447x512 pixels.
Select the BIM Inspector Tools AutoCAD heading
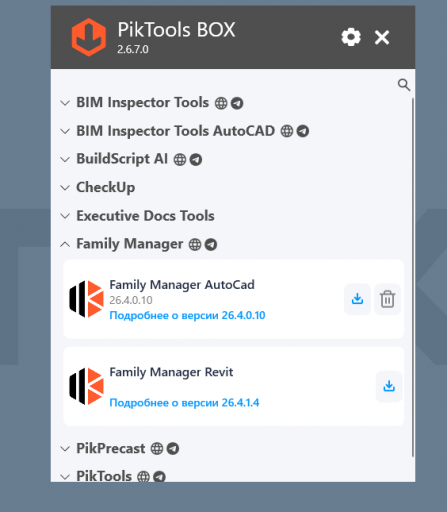(x=176, y=131)
